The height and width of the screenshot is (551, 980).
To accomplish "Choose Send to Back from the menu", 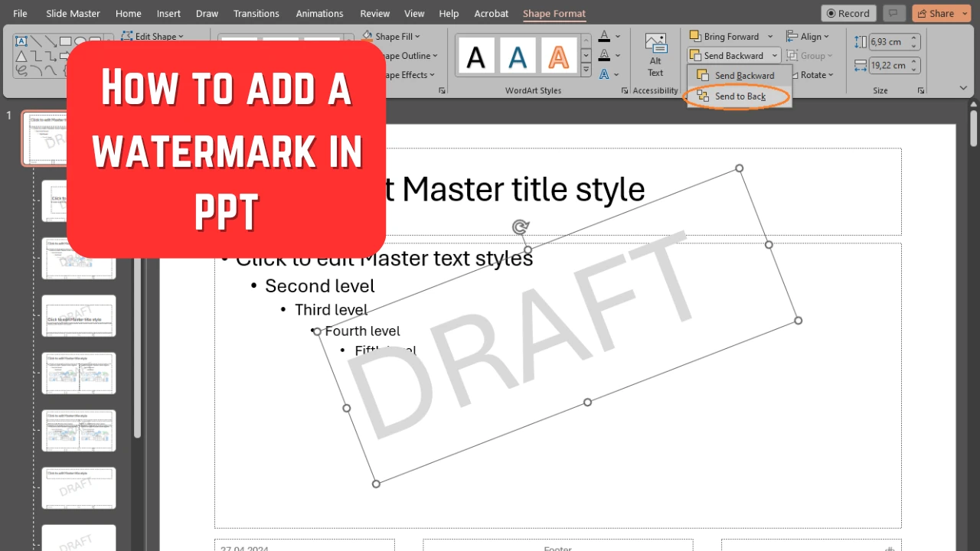I will [740, 96].
